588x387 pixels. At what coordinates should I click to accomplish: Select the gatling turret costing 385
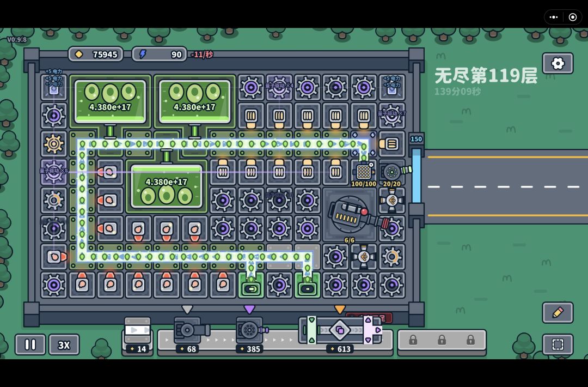[250, 335]
